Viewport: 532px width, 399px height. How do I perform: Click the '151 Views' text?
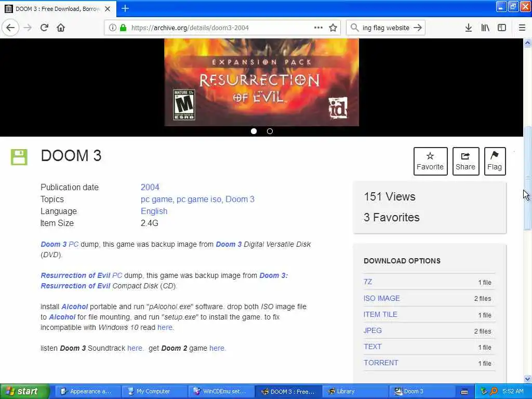coord(390,197)
